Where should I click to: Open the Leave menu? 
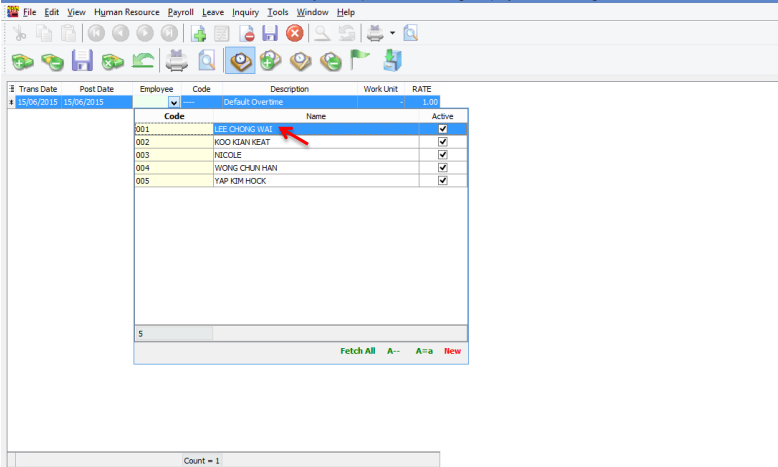click(213, 12)
